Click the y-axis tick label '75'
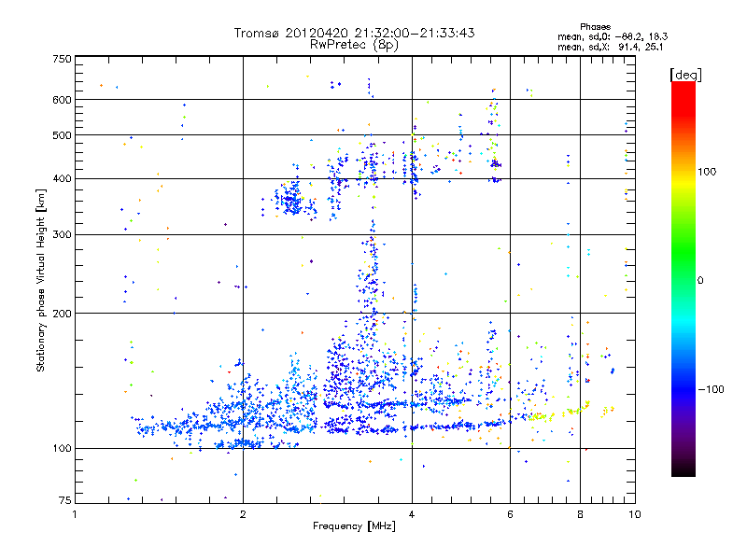Screen dimensions: 747x560 (x=65, y=500)
